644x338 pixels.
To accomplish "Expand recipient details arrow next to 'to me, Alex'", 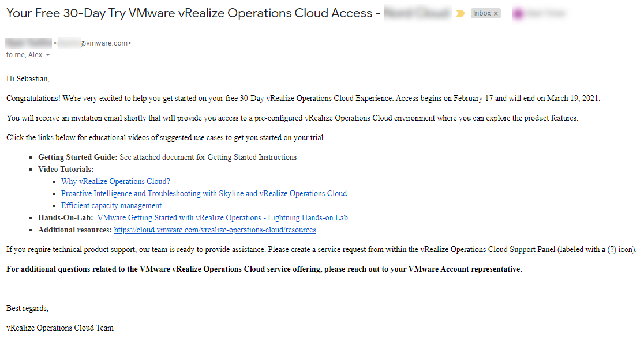I will click(48, 55).
